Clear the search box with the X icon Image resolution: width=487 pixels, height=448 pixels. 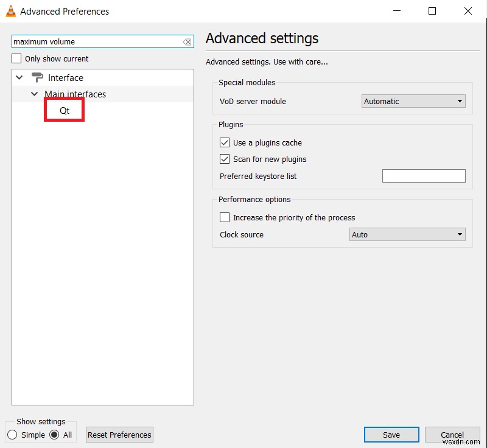pyautogui.click(x=187, y=42)
